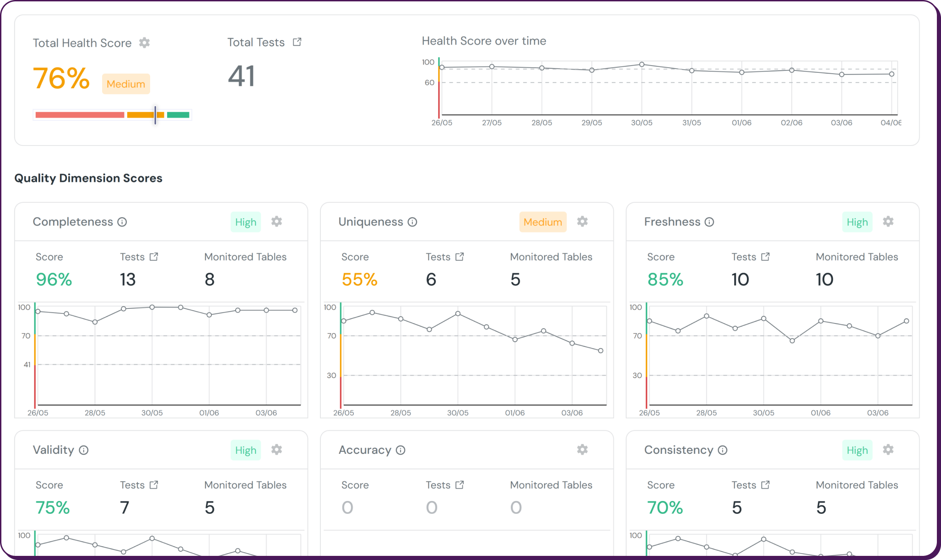Click Freshness info icon
The height and width of the screenshot is (560, 941).
click(x=709, y=222)
